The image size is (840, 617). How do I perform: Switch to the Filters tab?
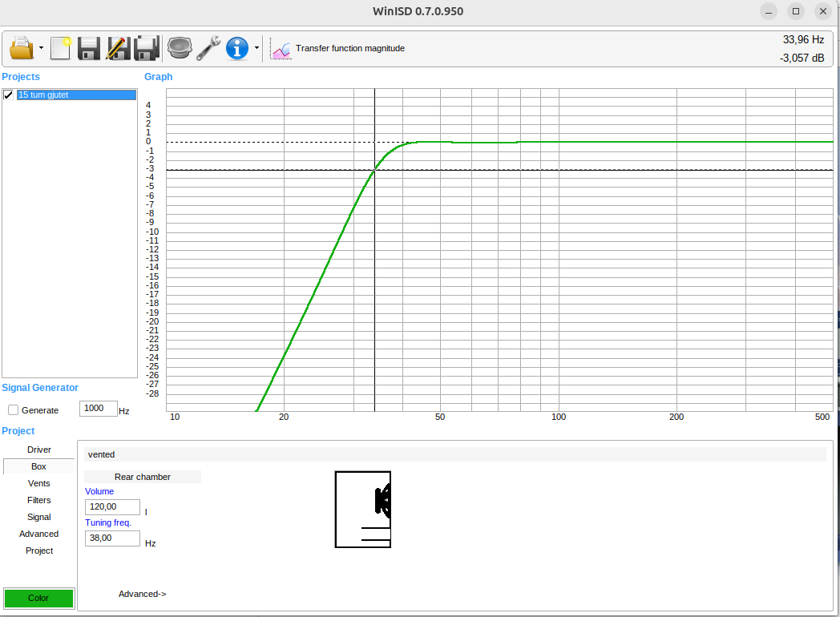click(39, 500)
